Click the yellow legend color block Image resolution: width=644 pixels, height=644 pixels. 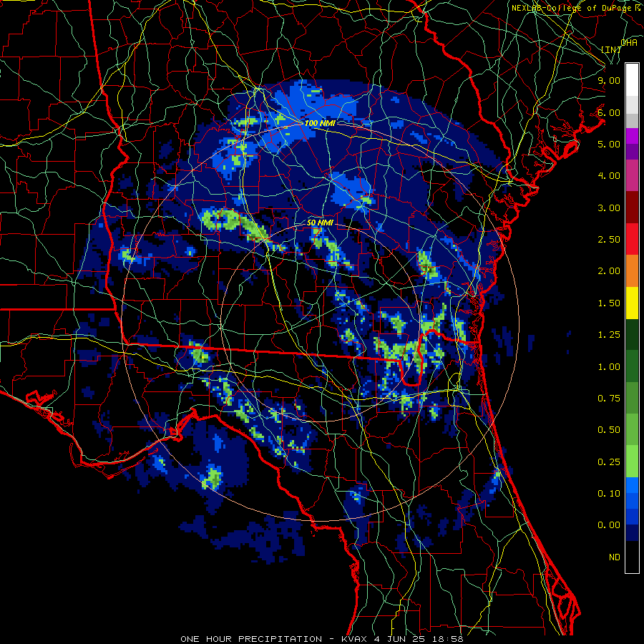tap(632, 303)
